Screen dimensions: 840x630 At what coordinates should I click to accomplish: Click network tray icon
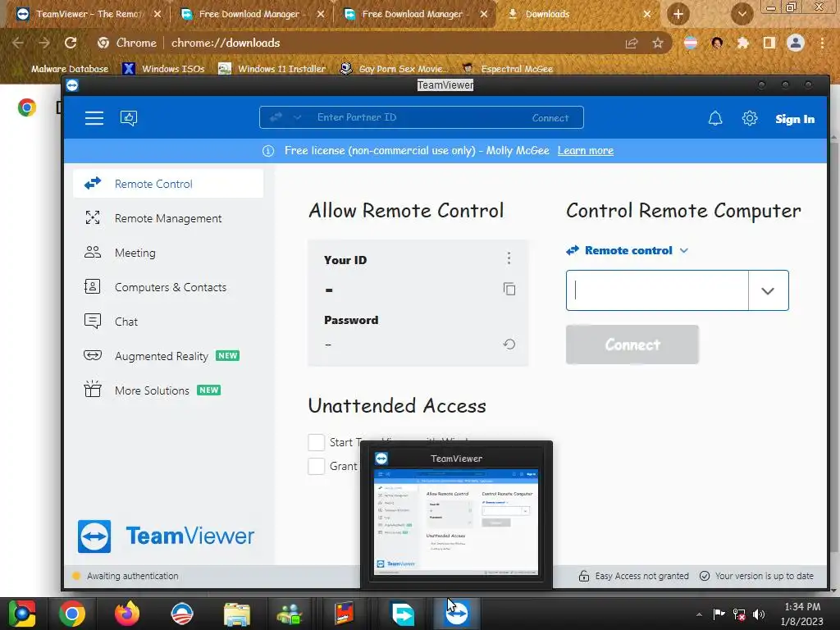pos(739,614)
